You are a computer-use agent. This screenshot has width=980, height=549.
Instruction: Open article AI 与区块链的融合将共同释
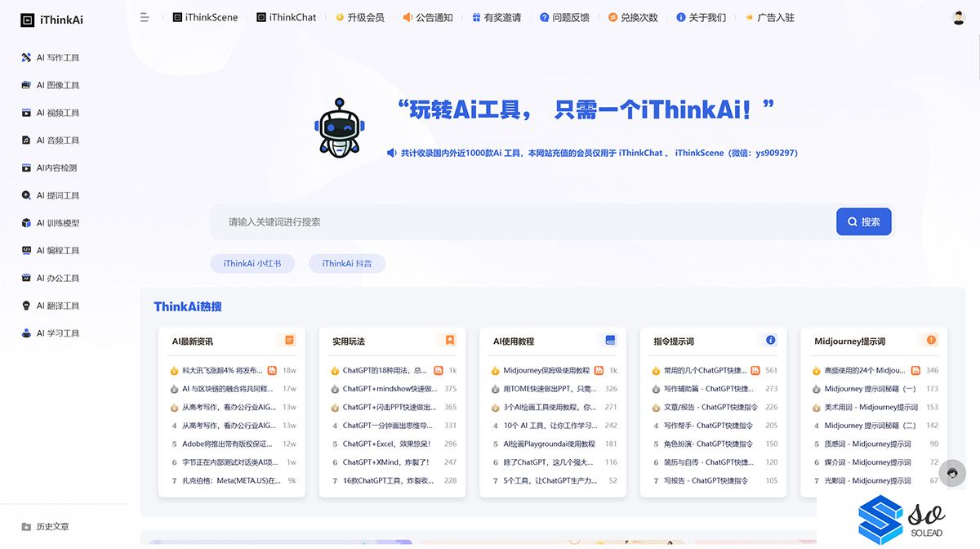(x=229, y=389)
